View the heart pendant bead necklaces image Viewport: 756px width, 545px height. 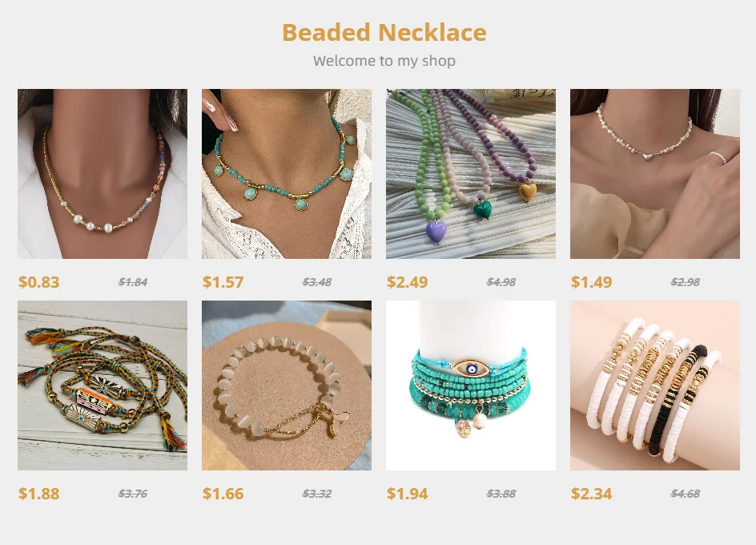pyautogui.click(x=471, y=174)
